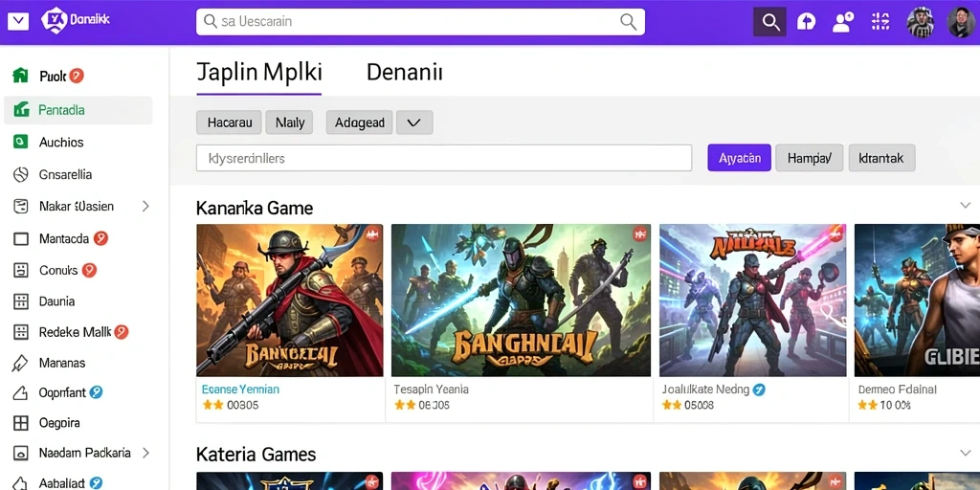This screenshot has width=980, height=490.
Task: Click the red badge next to Conuks
Action: [89, 270]
